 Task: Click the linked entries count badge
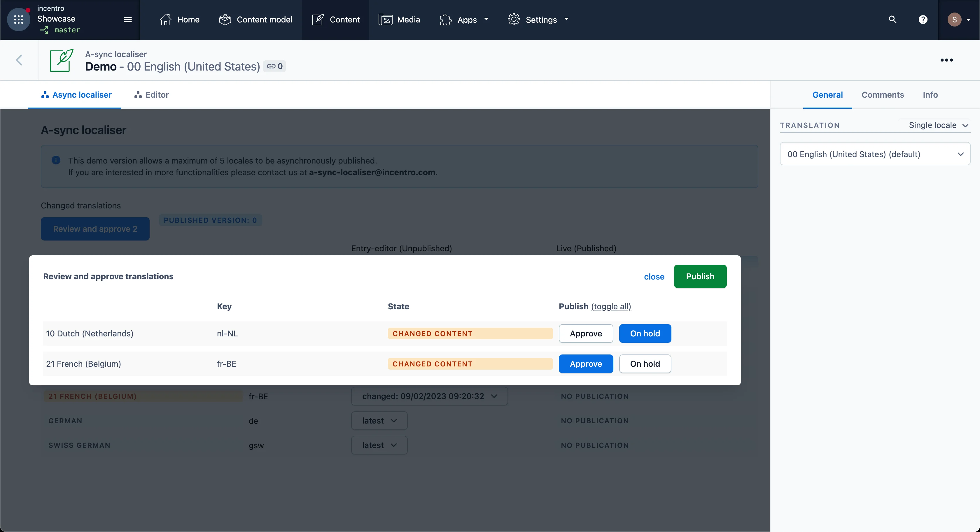[275, 66]
